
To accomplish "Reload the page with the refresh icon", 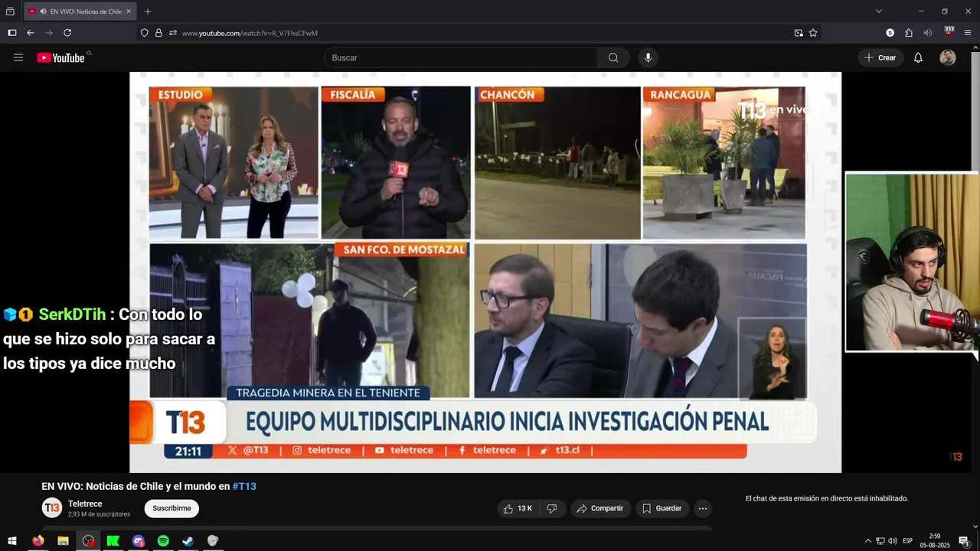I will [67, 33].
